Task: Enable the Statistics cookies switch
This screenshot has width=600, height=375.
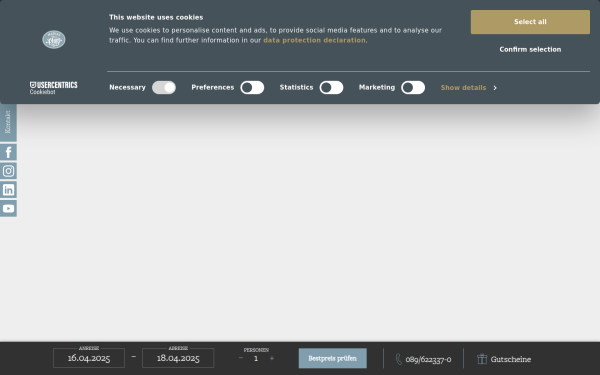Action: tap(331, 88)
